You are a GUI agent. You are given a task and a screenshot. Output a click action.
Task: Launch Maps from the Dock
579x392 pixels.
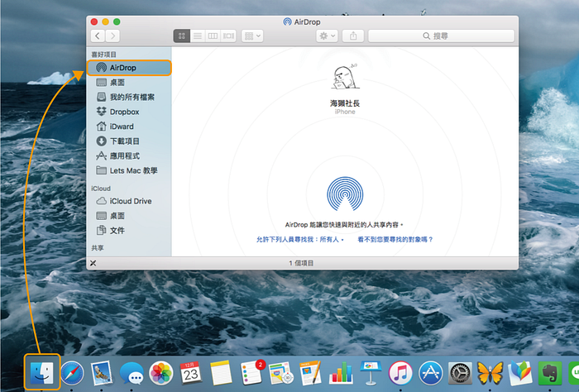point(280,373)
